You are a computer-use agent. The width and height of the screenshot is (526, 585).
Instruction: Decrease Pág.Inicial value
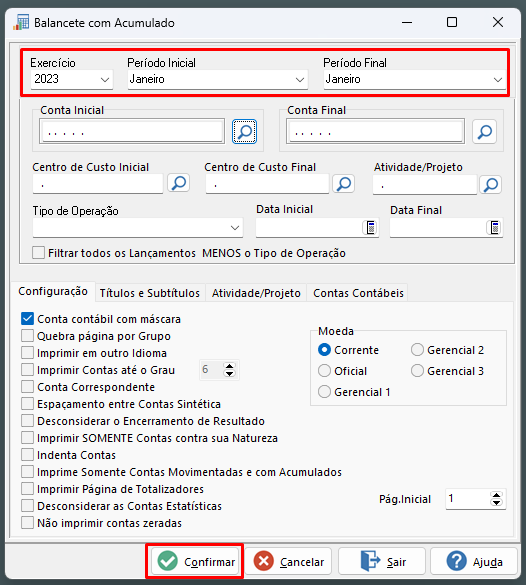coord(496,503)
